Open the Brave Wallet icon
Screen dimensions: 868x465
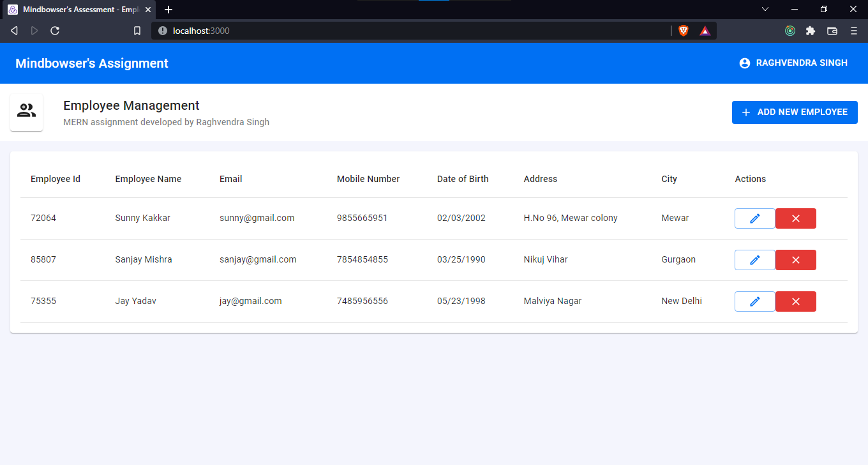tap(832, 30)
